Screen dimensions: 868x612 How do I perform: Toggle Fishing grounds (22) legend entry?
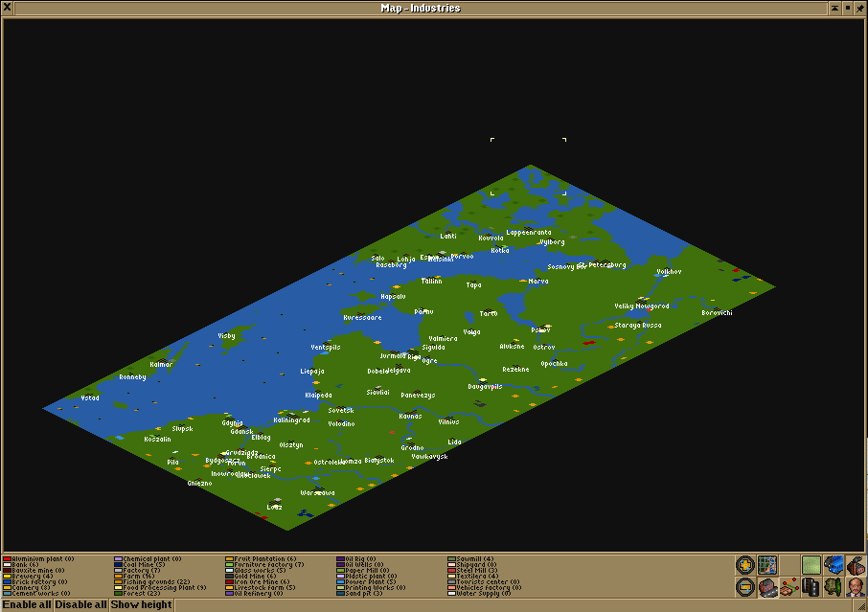[152, 582]
